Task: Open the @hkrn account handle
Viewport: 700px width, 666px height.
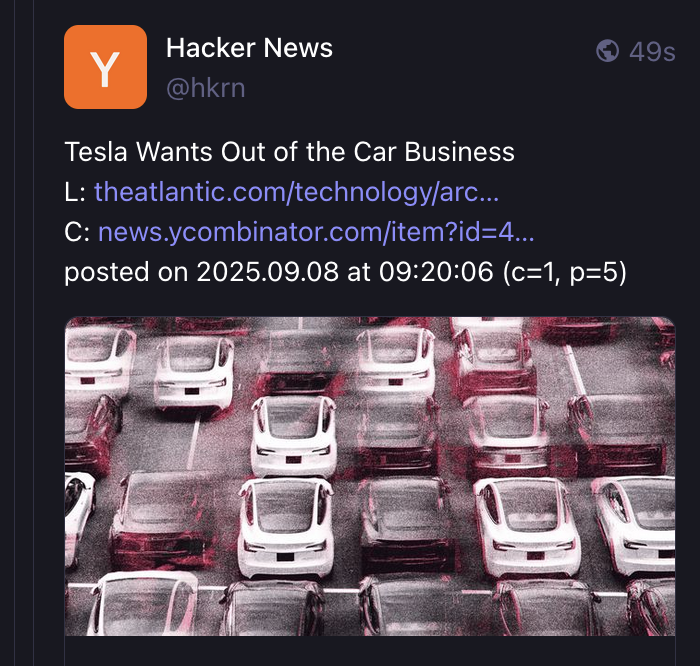Action: [x=205, y=88]
